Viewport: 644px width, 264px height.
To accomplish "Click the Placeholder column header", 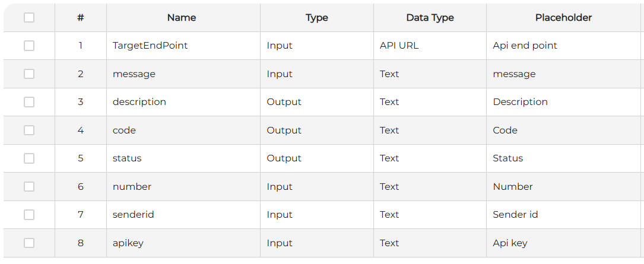I will [563, 18].
